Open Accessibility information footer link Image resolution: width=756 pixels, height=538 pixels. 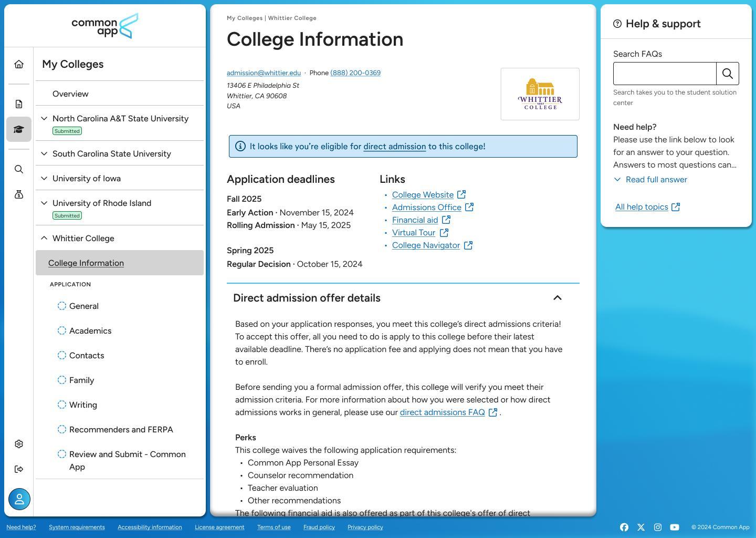point(150,527)
